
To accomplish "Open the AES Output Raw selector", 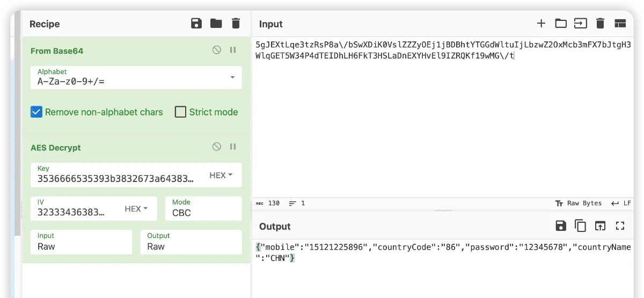I will pos(191,242).
